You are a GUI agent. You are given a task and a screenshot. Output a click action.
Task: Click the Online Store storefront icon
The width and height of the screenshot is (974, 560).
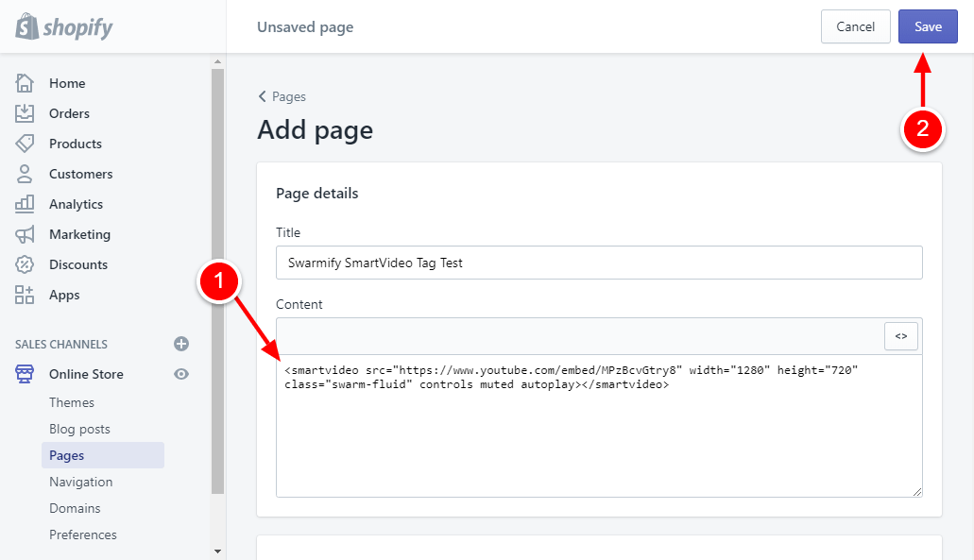[25, 374]
